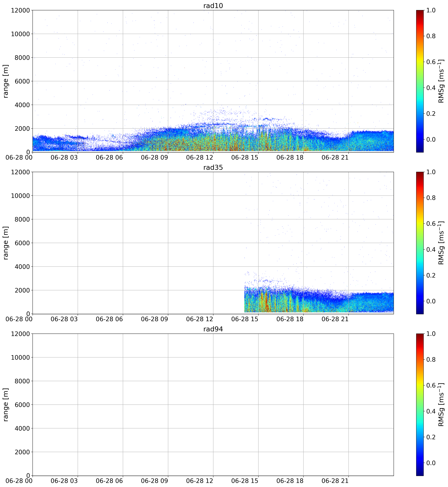Screen dimensions: 448x487
Task: Click the rad10 plot title
Action: [213, 6]
